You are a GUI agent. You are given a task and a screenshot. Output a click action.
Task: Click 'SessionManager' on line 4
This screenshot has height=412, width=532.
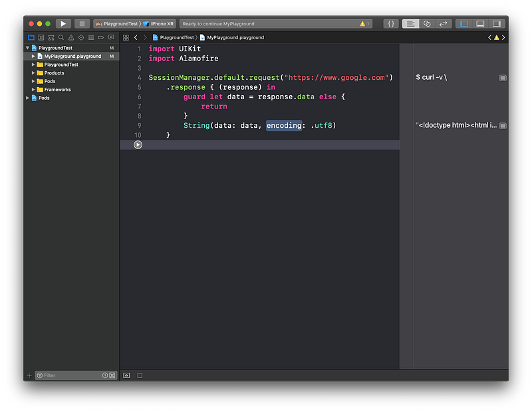179,77
